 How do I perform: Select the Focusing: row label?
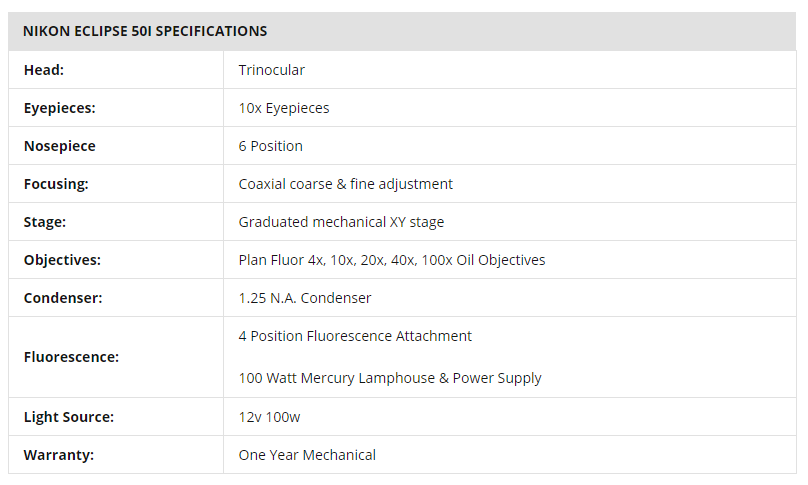click(x=56, y=184)
